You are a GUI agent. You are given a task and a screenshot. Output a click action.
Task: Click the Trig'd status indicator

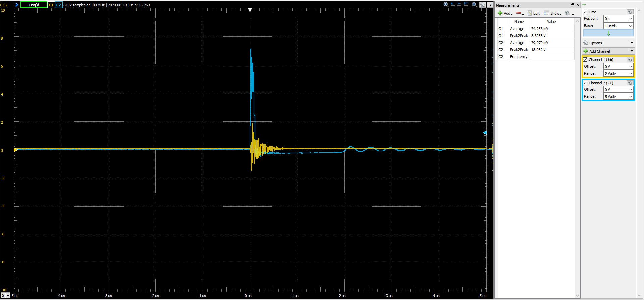[34, 5]
